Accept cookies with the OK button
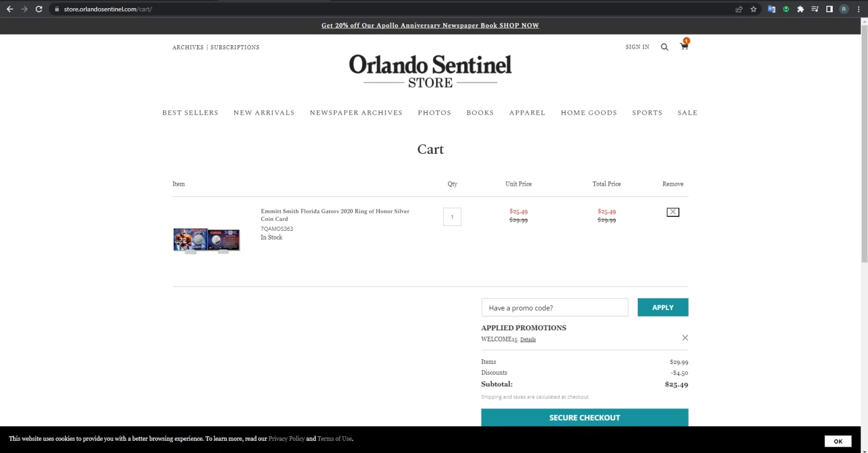868x453 pixels. tap(838, 441)
